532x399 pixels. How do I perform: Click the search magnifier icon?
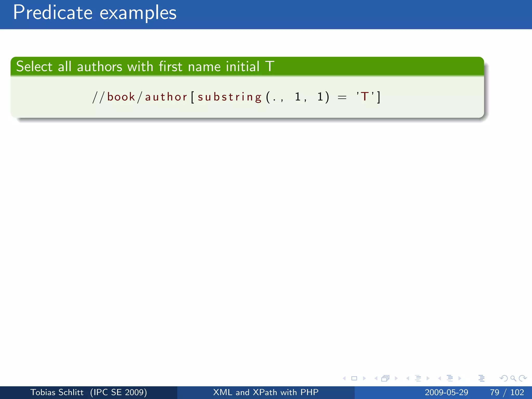click(x=513, y=378)
